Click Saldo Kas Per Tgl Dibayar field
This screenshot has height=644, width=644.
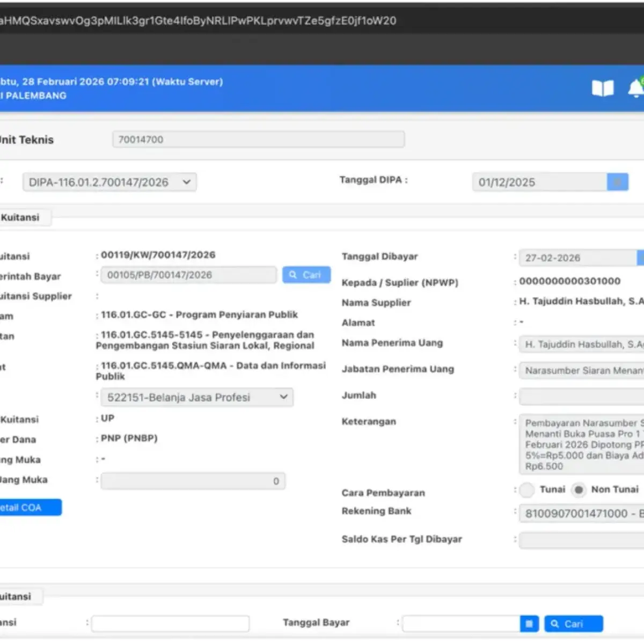(582, 540)
